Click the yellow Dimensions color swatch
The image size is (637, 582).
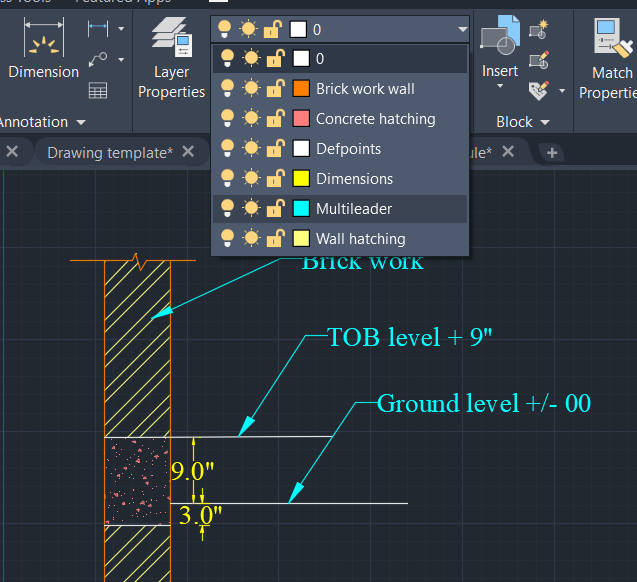coord(301,179)
